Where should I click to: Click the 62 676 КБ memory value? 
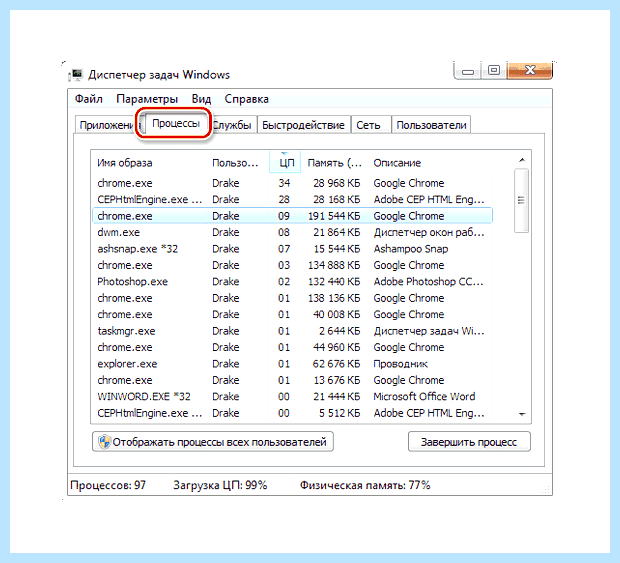tap(336, 363)
